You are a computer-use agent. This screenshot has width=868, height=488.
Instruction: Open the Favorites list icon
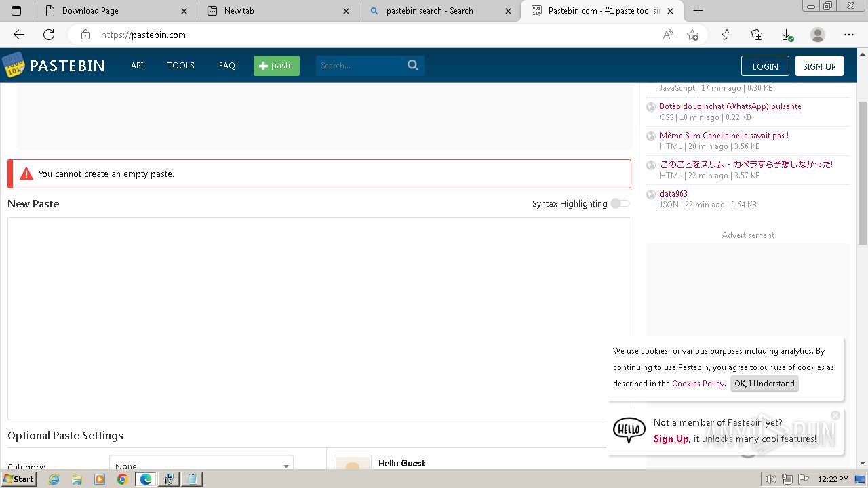(727, 35)
